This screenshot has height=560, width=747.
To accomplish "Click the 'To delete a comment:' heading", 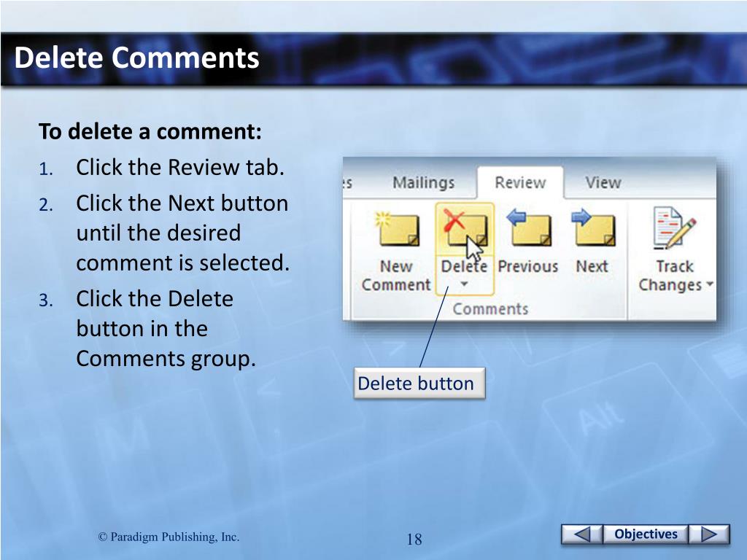I will (150, 131).
